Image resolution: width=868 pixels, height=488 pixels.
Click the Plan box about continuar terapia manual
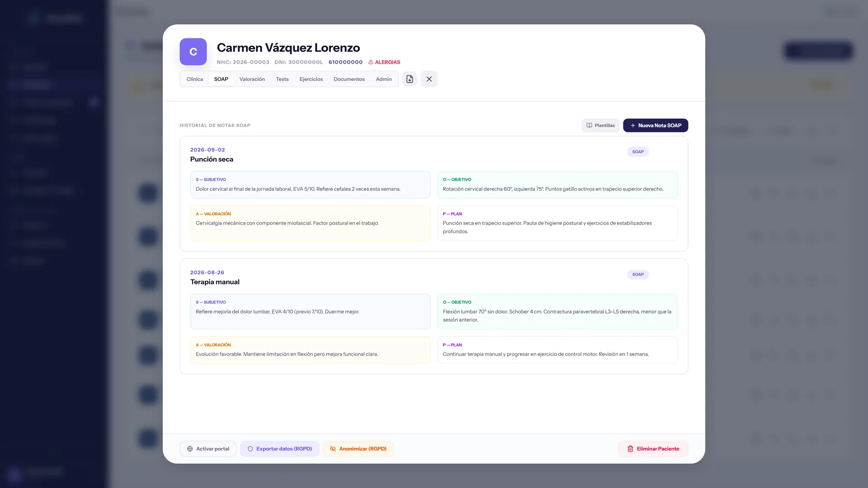pos(557,350)
